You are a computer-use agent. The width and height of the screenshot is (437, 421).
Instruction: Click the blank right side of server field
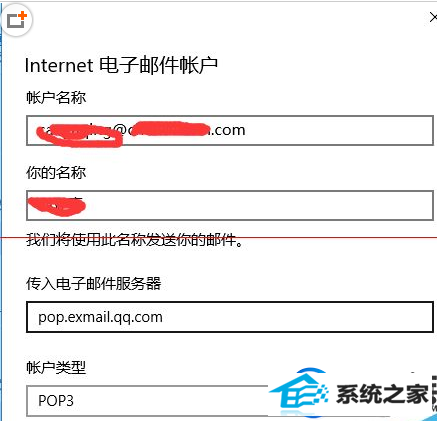pos(297,317)
